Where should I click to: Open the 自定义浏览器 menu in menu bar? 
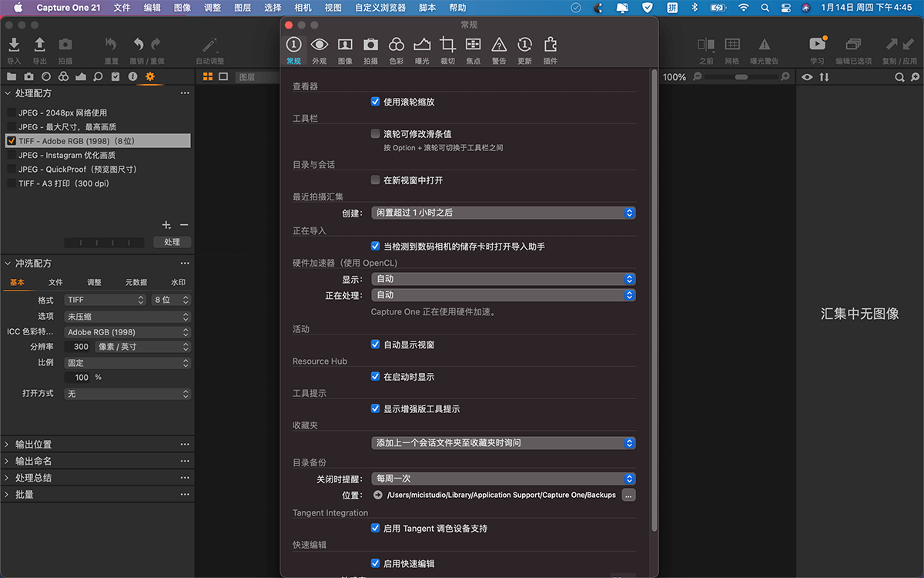[380, 8]
